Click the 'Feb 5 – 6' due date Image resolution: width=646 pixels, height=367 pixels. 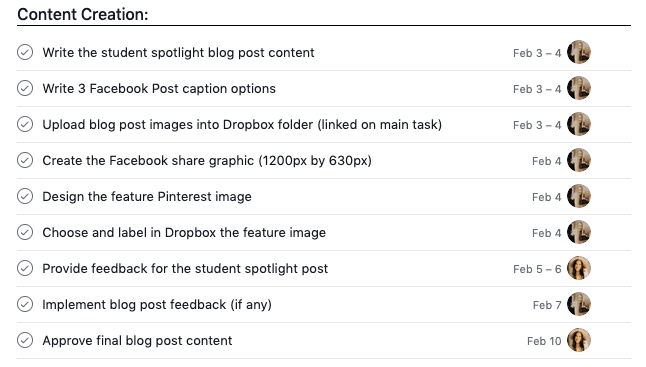pos(537,269)
